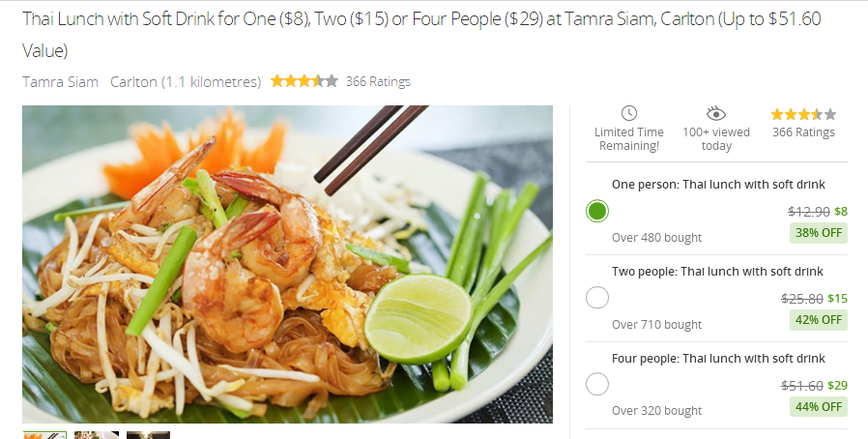Click star rating beside Carlton location
Image resolution: width=868 pixels, height=439 pixels.
(x=304, y=81)
